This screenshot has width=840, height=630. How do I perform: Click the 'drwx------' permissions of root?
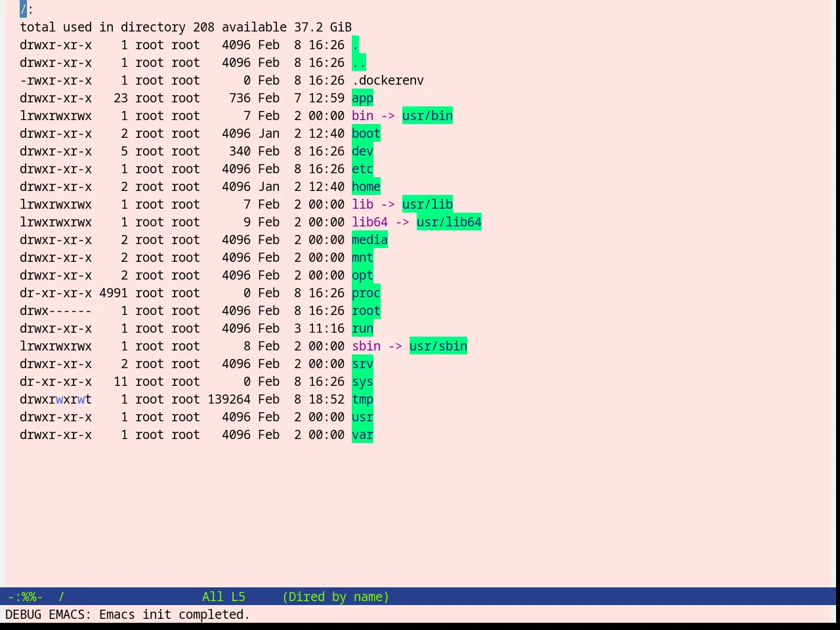pyautogui.click(x=56, y=311)
